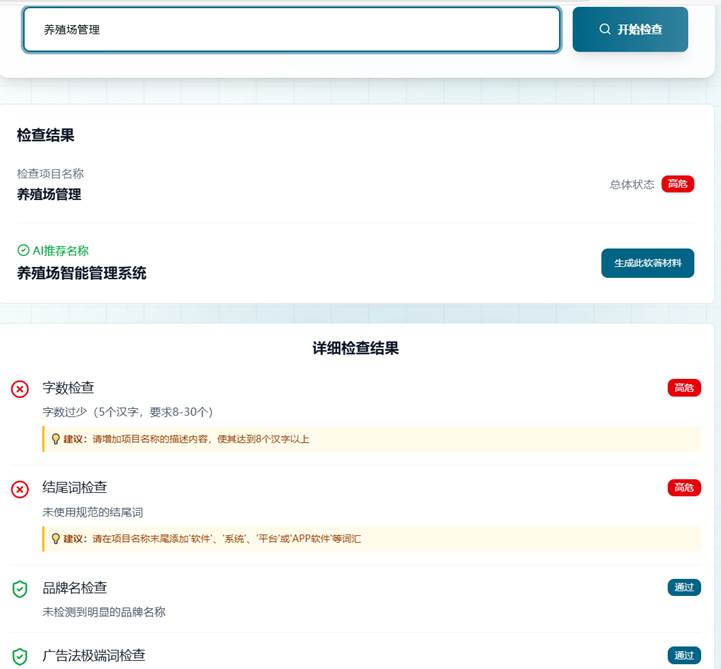Click the 生成此软著材料 button
This screenshot has width=721, height=669.
(x=647, y=263)
